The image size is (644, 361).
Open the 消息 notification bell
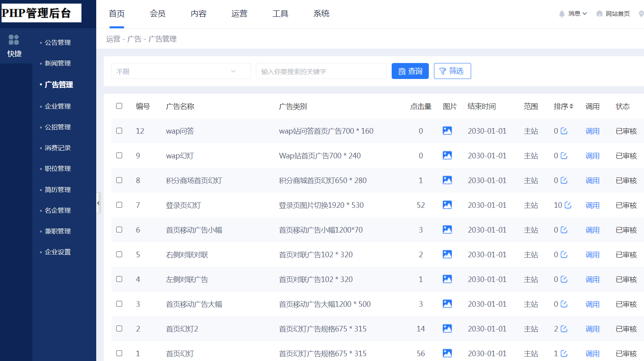[x=562, y=14]
